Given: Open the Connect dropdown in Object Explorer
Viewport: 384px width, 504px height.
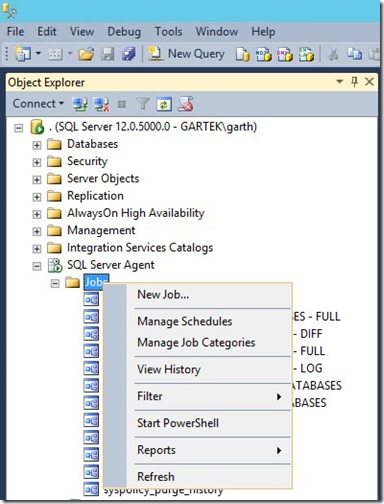Looking at the screenshot, I should tap(38, 104).
